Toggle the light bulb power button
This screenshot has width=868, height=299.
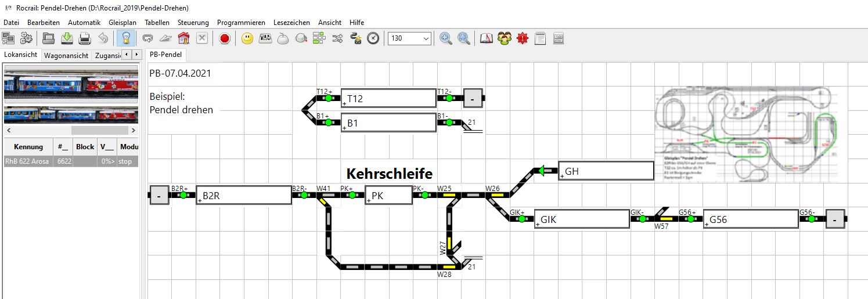[126, 38]
